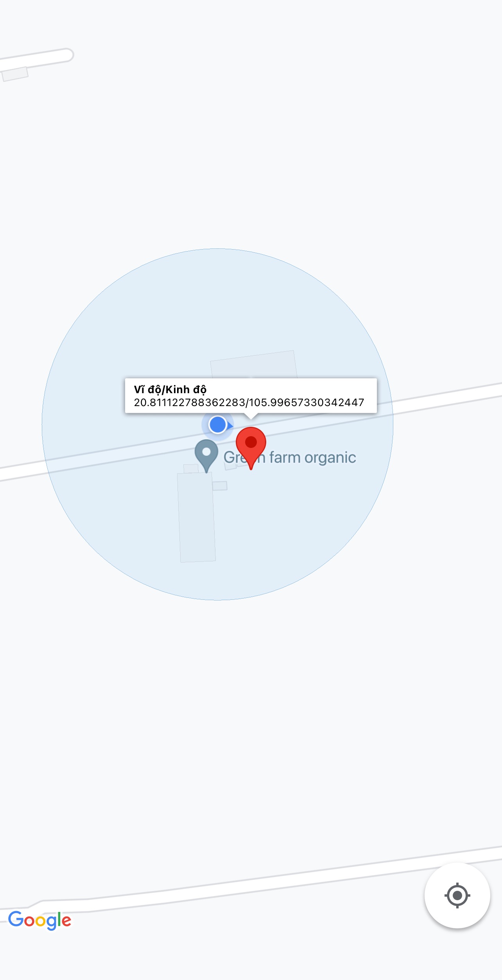
Task: Click the dark red center of the red marker
Action: pyautogui.click(x=251, y=442)
